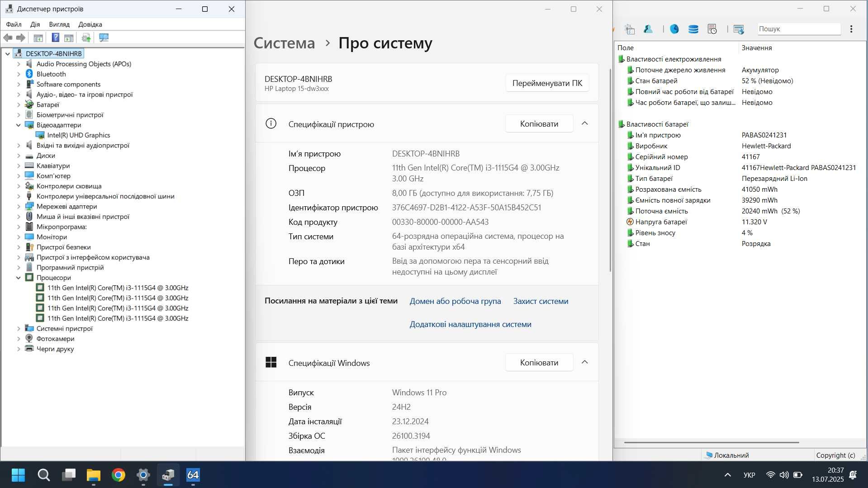This screenshot has height=488, width=868.
Task: Expand the Bluetooth category
Action: pos(19,74)
